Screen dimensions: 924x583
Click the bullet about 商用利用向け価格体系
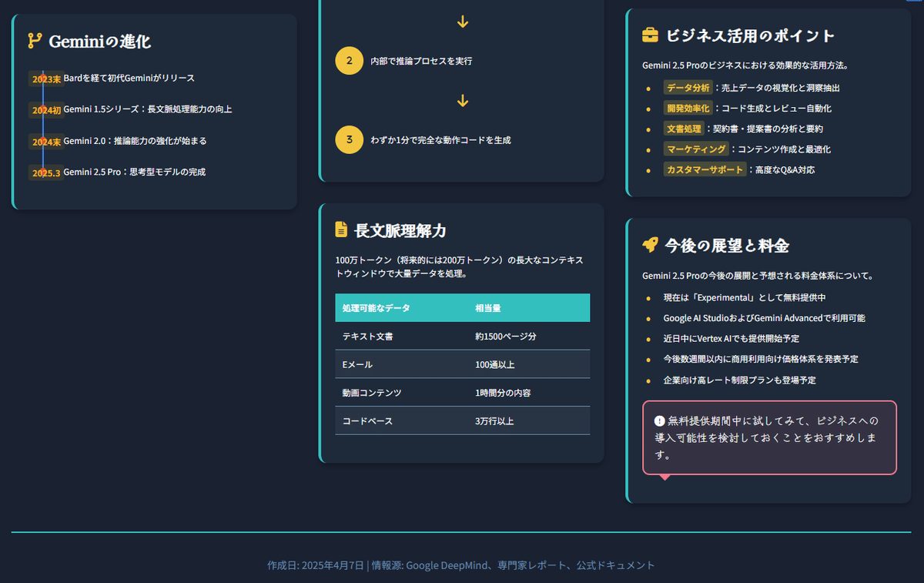(761, 360)
